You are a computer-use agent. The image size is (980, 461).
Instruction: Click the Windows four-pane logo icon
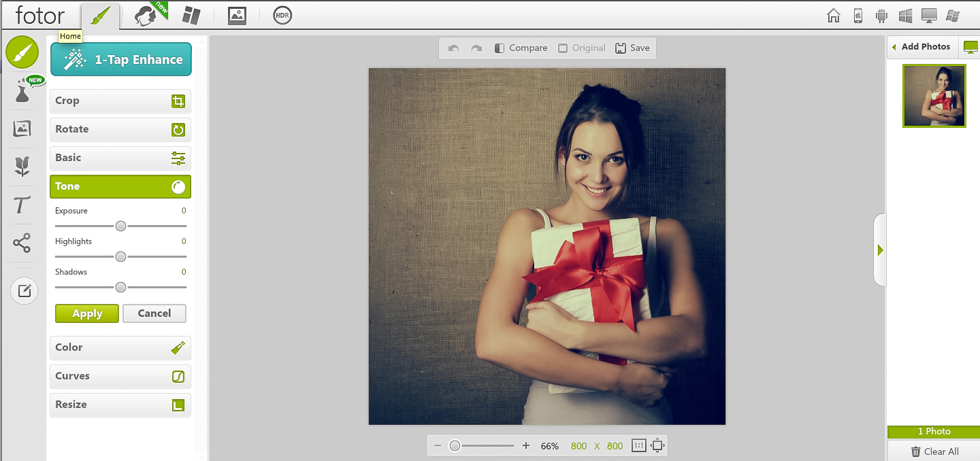click(905, 16)
